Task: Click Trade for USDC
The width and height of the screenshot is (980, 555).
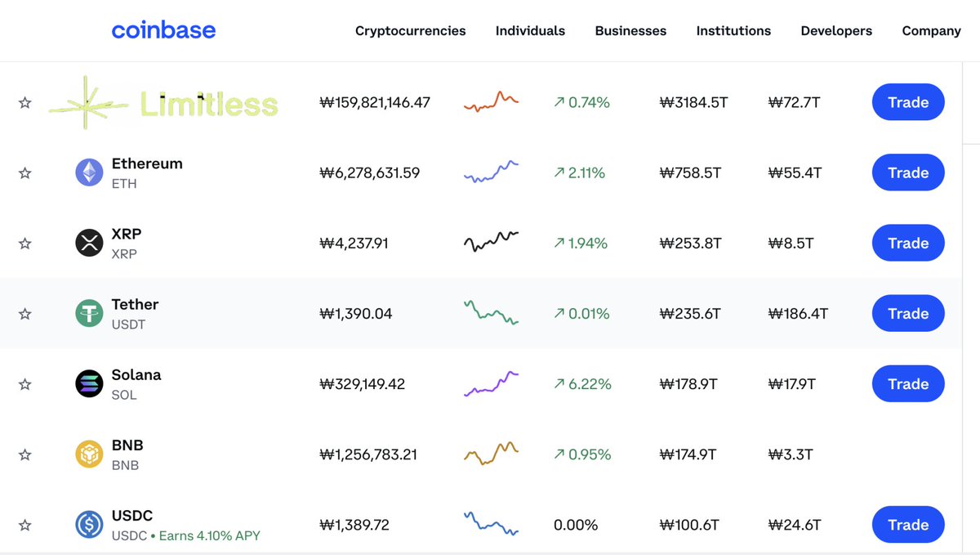Action: point(908,524)
